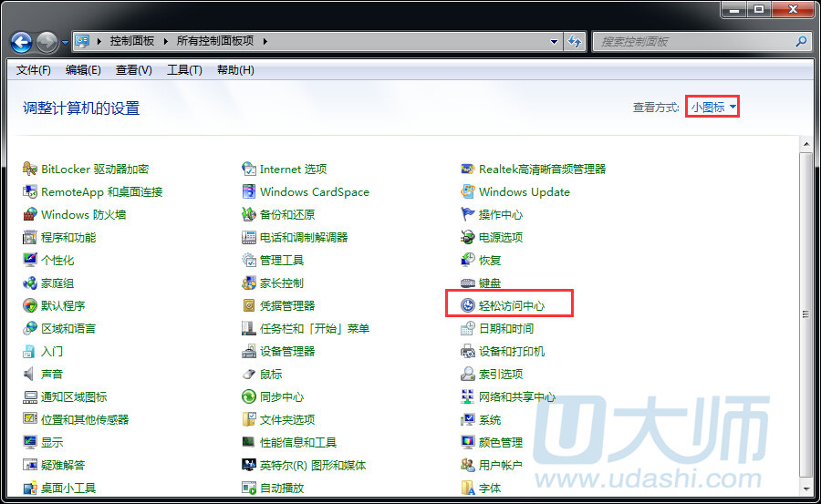Open the 查看(V) menu

[133, 70]
